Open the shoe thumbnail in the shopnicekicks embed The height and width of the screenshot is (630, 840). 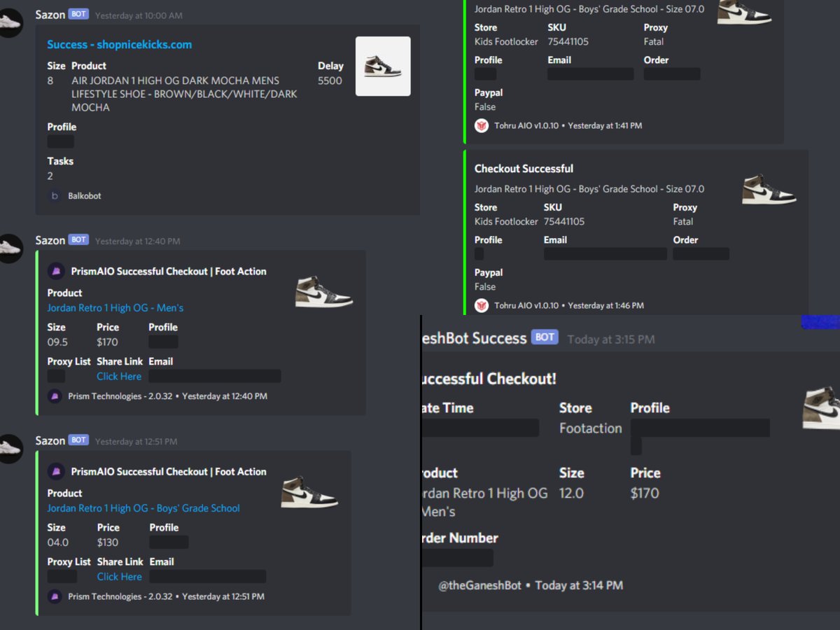coord(383,66)
